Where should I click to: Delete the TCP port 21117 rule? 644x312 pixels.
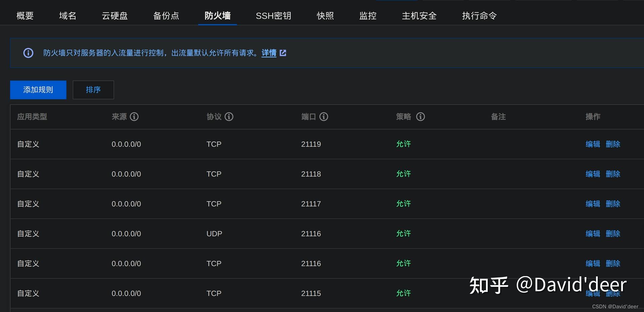[x=613, y=204]
